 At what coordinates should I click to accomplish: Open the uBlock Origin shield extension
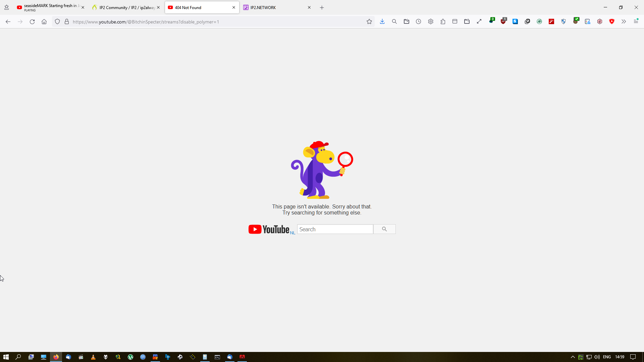tap(503, 21)
